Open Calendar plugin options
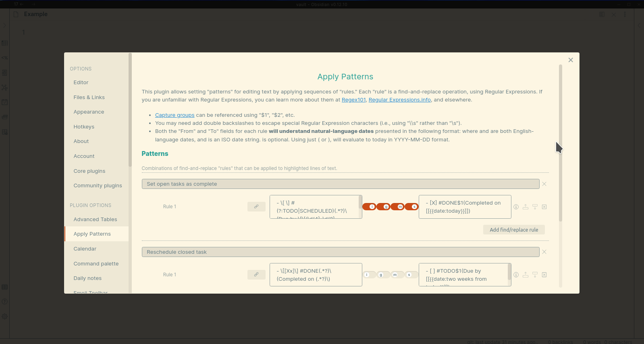 click(96, 249)
